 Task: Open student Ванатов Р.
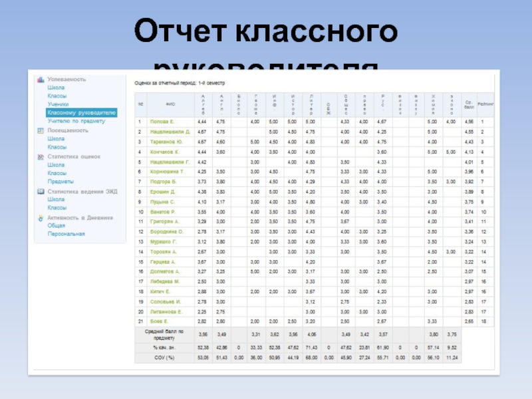(162, 212)
